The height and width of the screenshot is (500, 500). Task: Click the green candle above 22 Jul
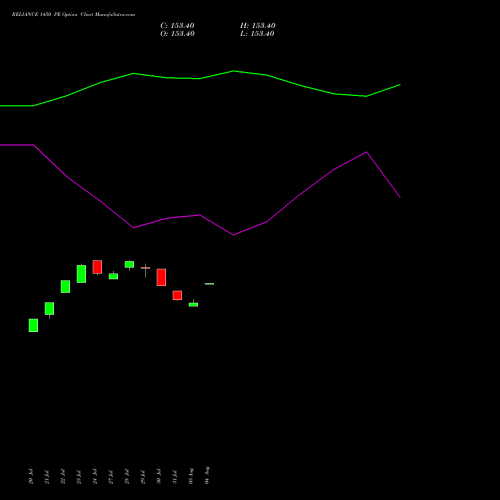[65, 287]
